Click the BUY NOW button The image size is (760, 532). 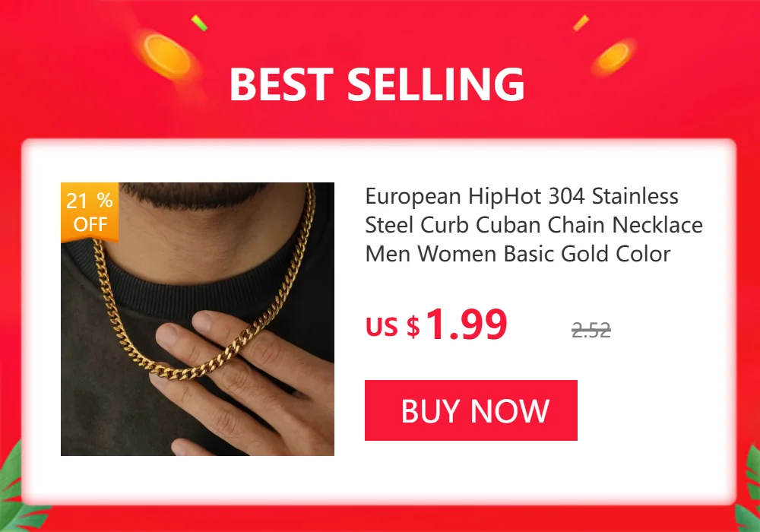click(x=470, y=410)
